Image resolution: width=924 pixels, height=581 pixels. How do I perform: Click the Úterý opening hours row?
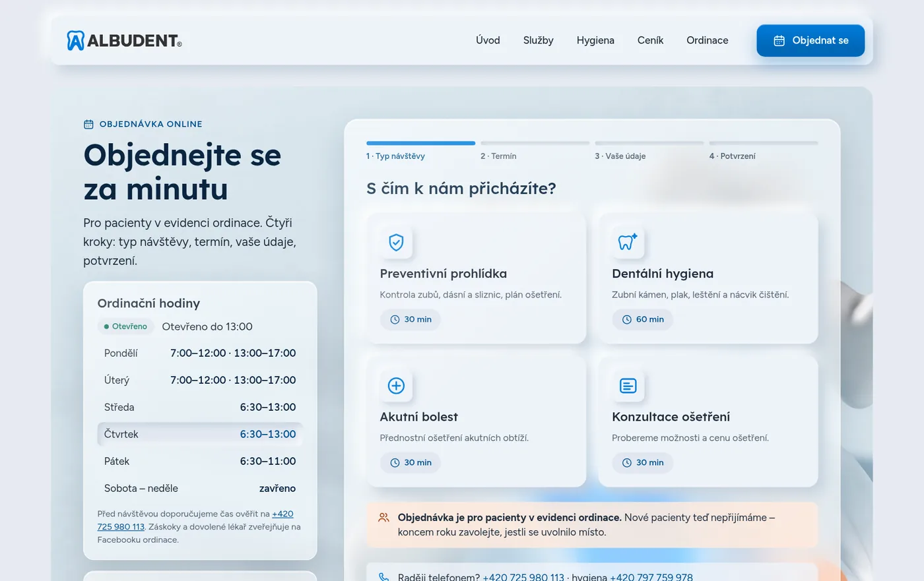pos(200,380)
